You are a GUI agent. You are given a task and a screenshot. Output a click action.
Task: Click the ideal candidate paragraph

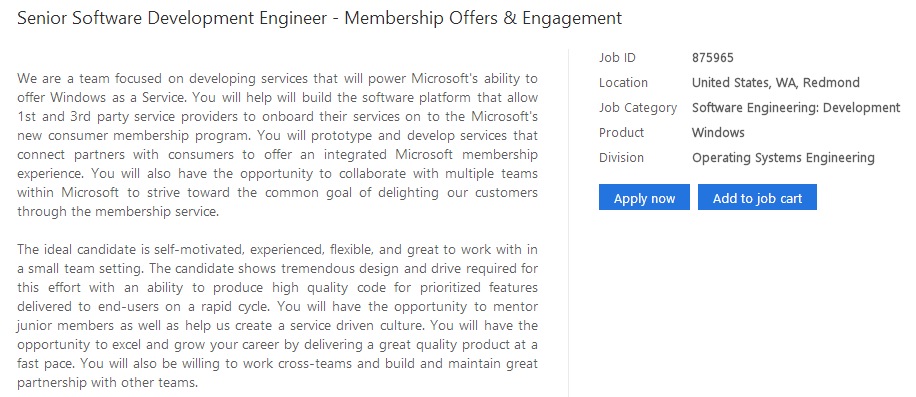pyautogui.click(x=277, y=316)
